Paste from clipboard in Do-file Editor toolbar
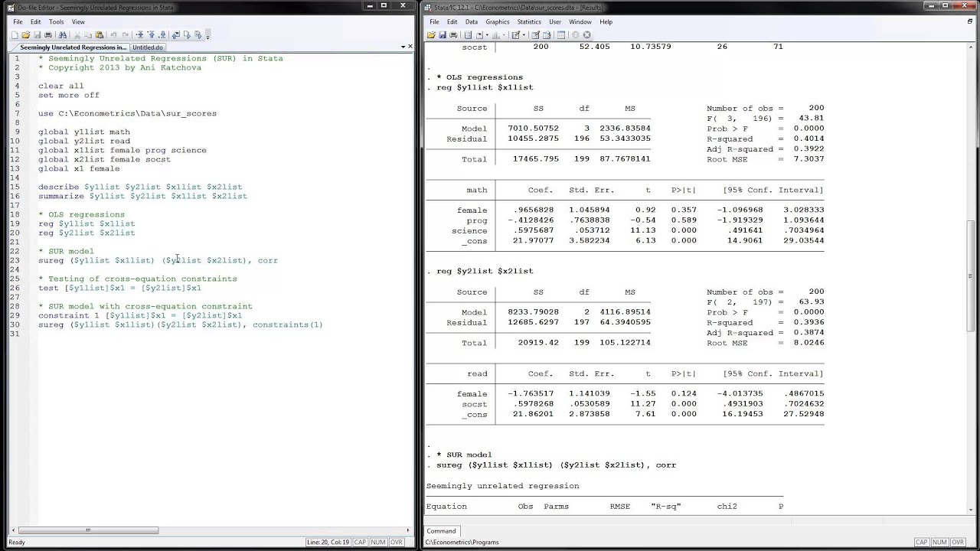Viewport: 980px width, 551px height. tap(100, 34)
